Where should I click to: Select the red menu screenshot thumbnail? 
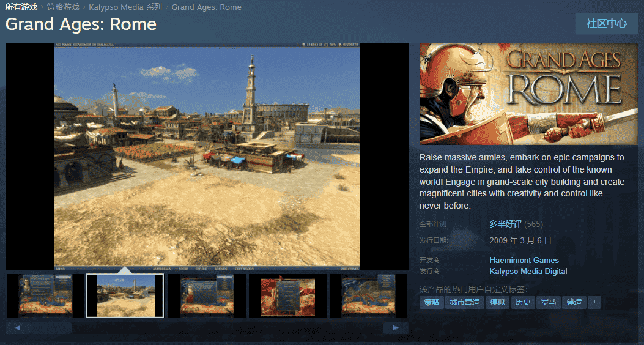[x=287, y=295]
